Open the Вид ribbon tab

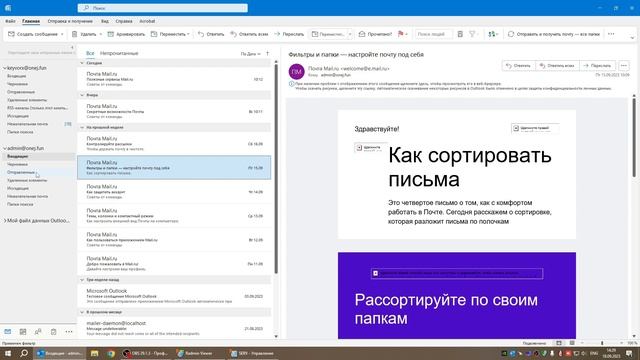click(x=105, y=21)
